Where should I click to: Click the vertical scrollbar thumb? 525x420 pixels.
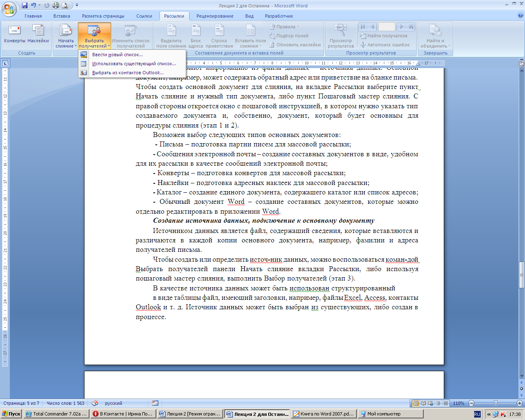[x=522, y=276]
